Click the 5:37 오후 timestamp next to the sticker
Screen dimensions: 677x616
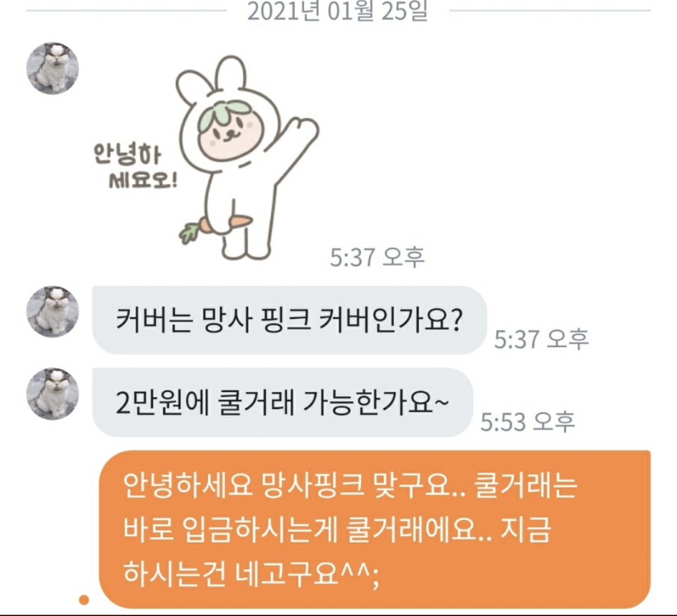[377, 257]
